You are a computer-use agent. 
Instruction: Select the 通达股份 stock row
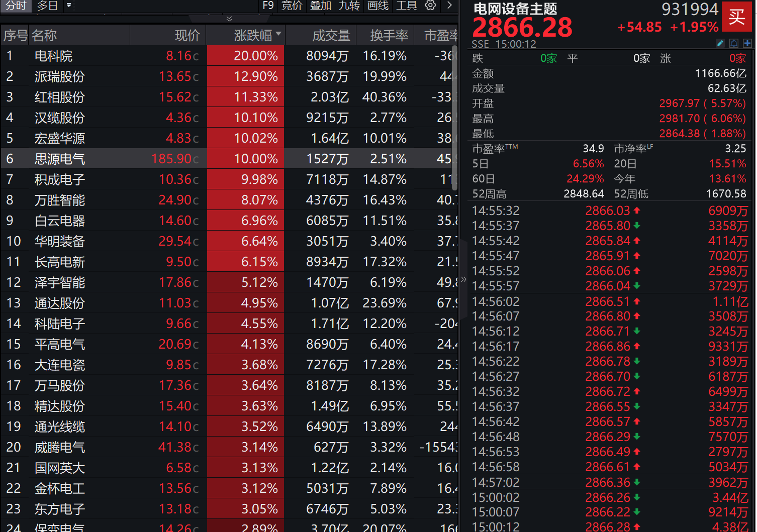[x=229, y=303]
